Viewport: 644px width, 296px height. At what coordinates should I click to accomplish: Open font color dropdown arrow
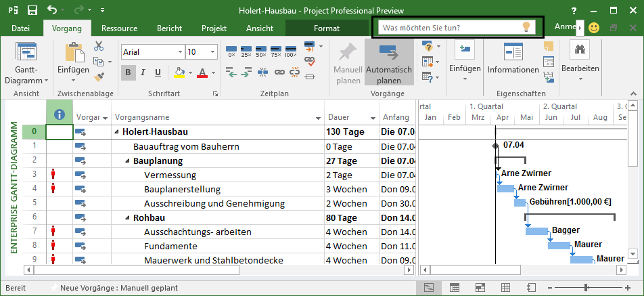click(212, 73)
